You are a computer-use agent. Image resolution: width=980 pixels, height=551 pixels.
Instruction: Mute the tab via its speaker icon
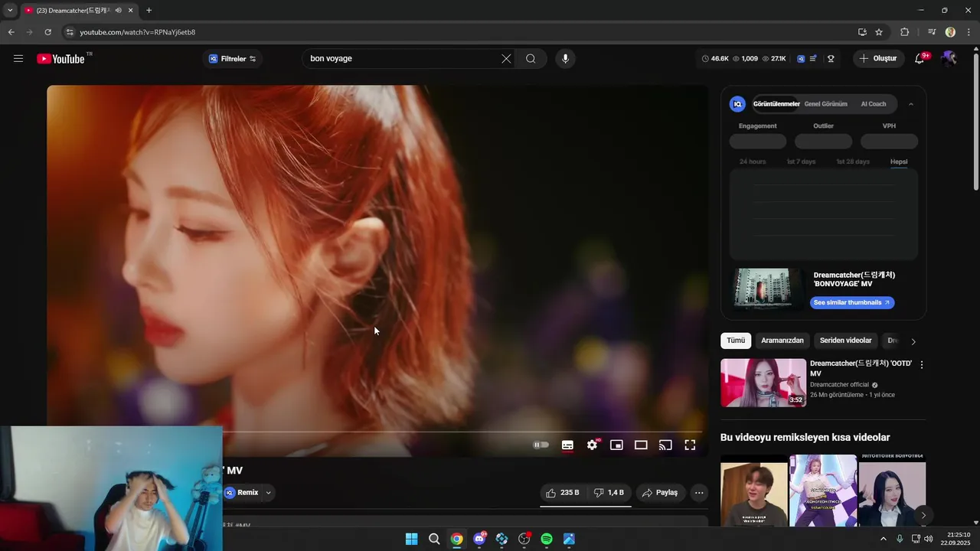tap(118, 11)
